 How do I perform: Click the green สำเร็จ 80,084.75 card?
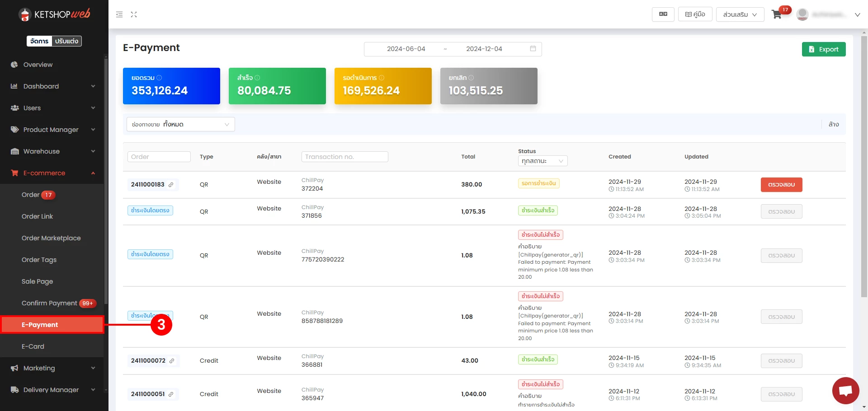[277, 86]
